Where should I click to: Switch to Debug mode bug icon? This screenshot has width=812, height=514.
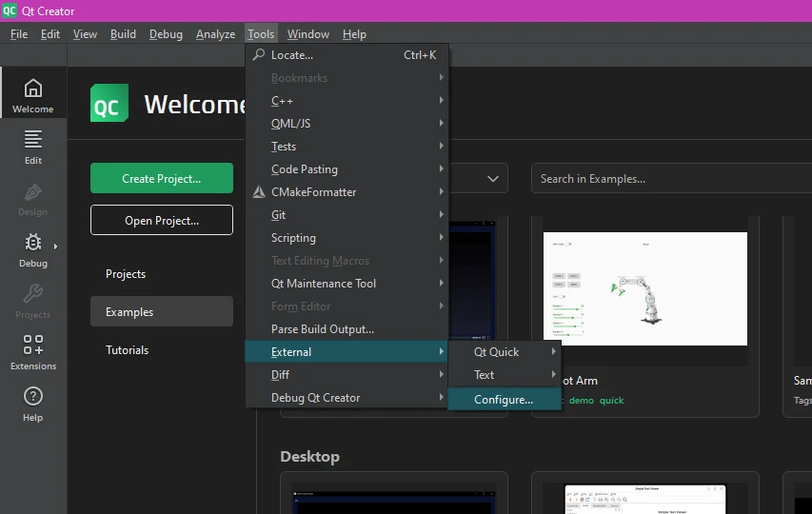33,243
